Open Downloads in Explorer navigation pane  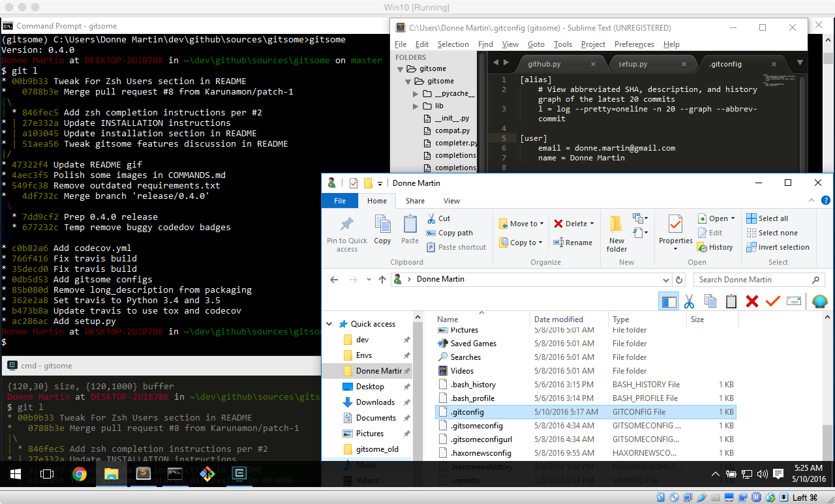[375, 402]
